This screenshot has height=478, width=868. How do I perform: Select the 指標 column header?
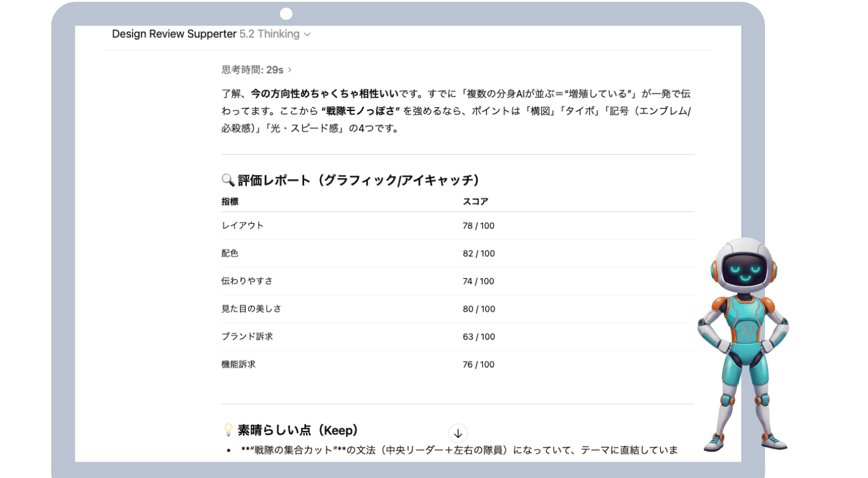tap(230, 202)
